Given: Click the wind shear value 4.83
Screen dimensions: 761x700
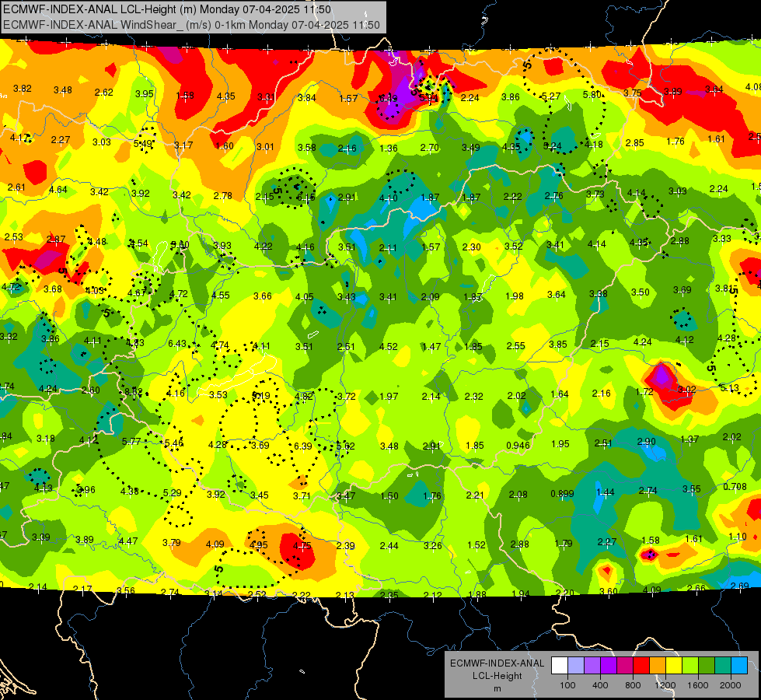Looking at the screenshot, I should pyautogui.click(x=135, y=342).
